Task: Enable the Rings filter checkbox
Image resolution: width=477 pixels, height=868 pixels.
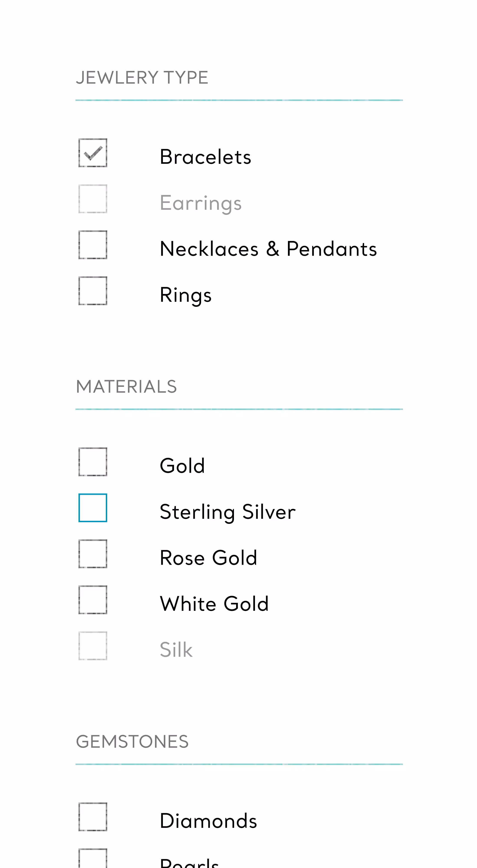Action: [93, 291]
